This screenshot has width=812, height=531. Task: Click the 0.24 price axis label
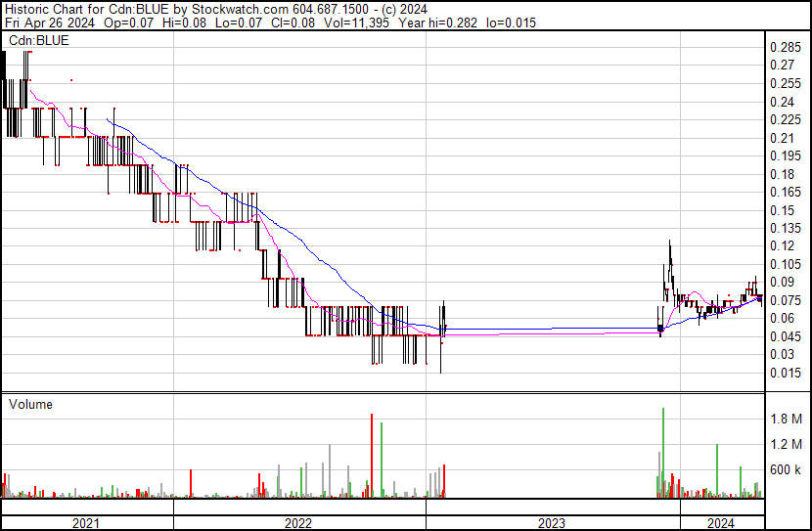click(x=782, y=102)
